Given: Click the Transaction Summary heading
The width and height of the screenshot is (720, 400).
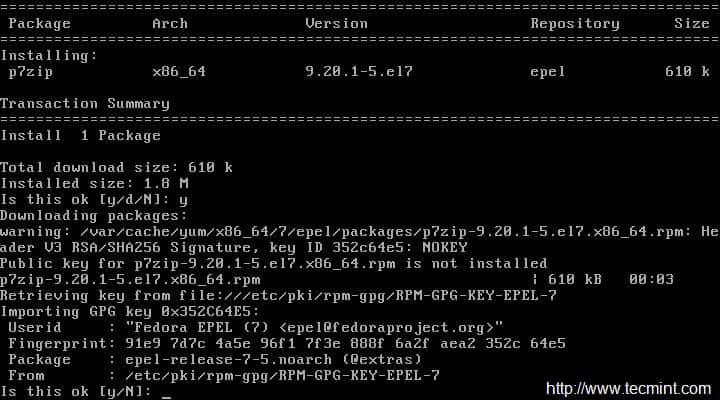Looking at the screenshot, I should coord(85,104).
